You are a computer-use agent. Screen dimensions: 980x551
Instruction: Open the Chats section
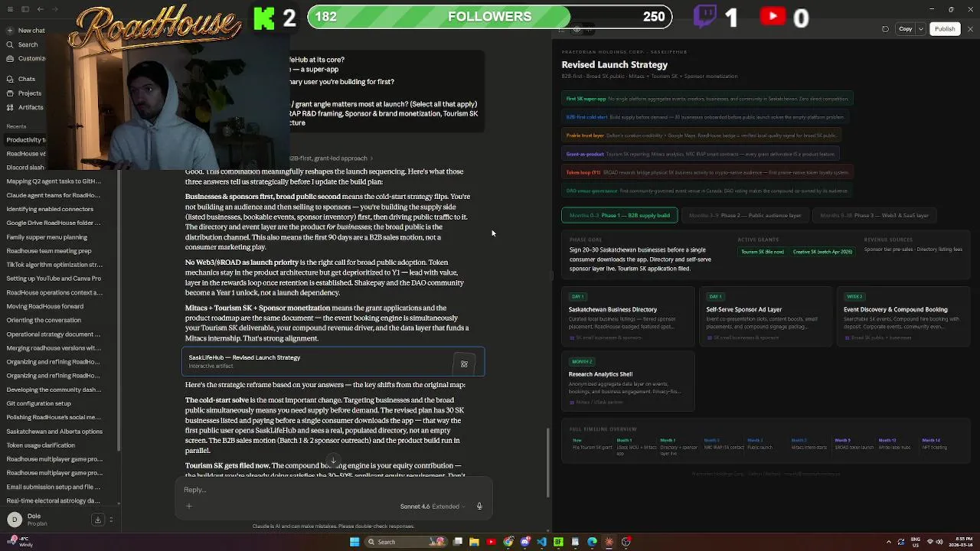tap(21, 79)
